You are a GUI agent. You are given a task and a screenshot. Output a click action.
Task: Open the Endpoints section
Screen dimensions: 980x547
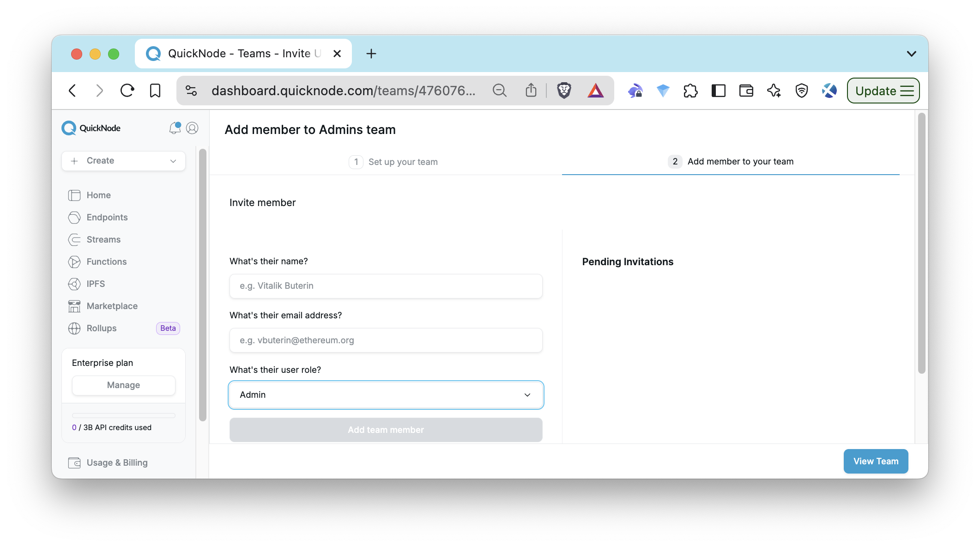107,217
